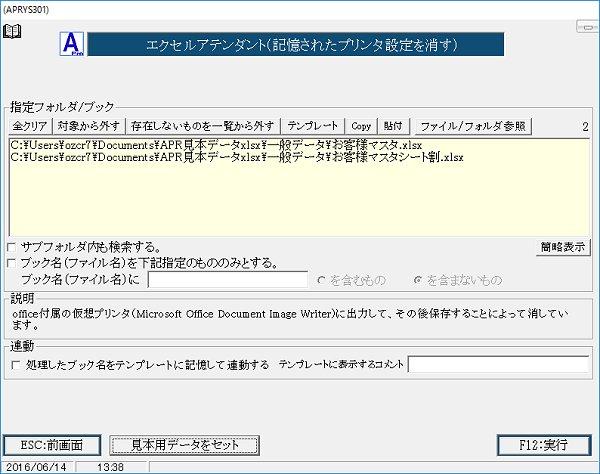This screenshot has height=474, width=600.
Task: Select the お客様マスタシート割.xlsx path line
Action: (x=237, y=158)
